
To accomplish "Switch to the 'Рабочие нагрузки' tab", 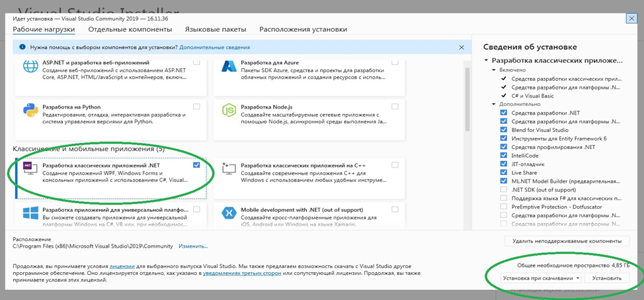I will (x=44, y=30).
